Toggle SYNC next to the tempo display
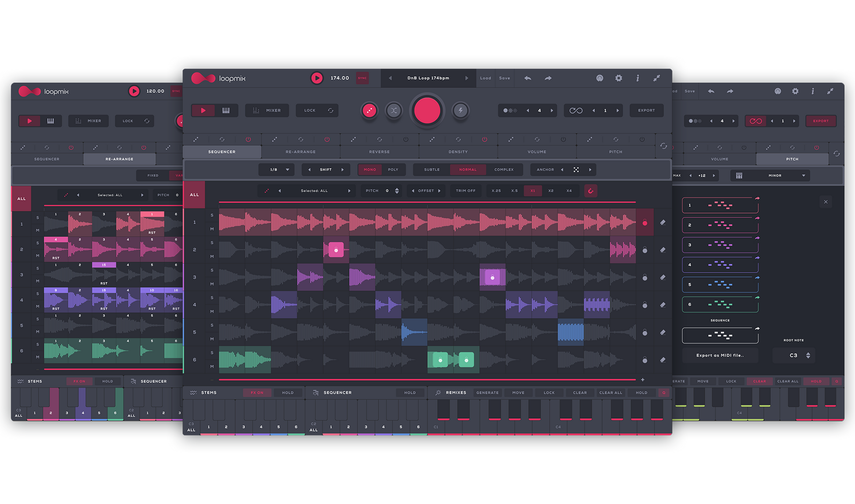Viewport: 855px width, 504px height. click(362, 78)
